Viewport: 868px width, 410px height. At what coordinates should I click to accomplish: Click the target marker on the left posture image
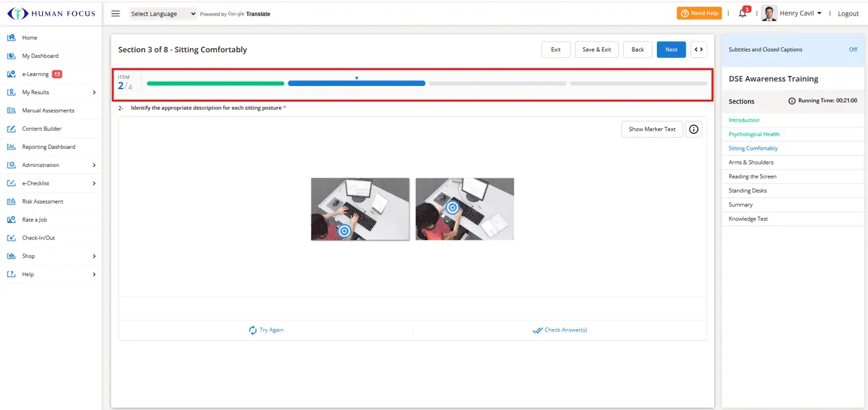(344, 231)
